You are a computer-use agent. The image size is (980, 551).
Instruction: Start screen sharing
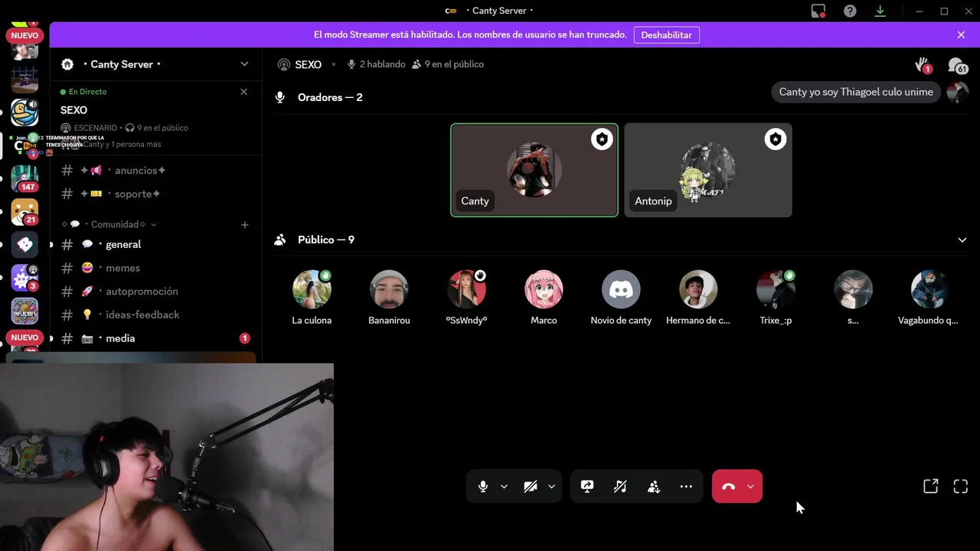click(587, 487)
